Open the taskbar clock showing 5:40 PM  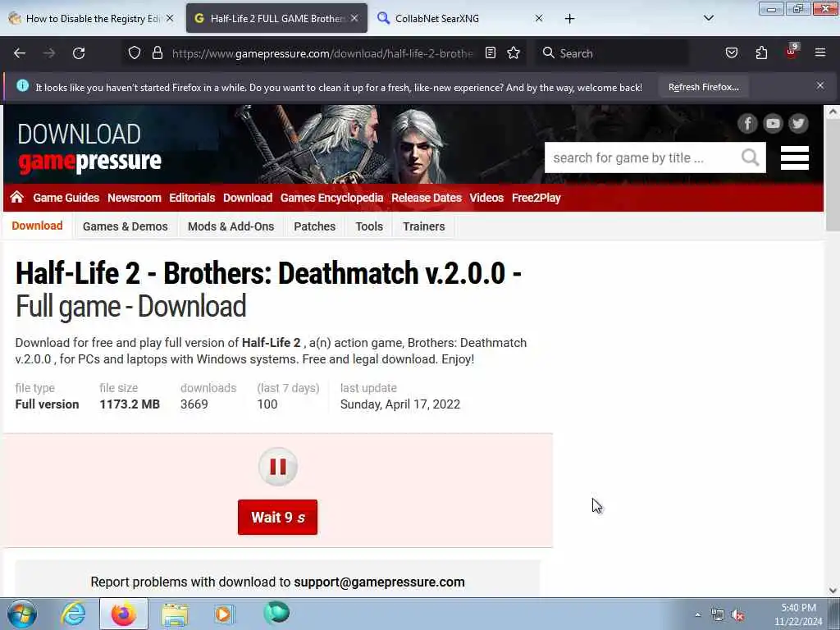(798, 614)
